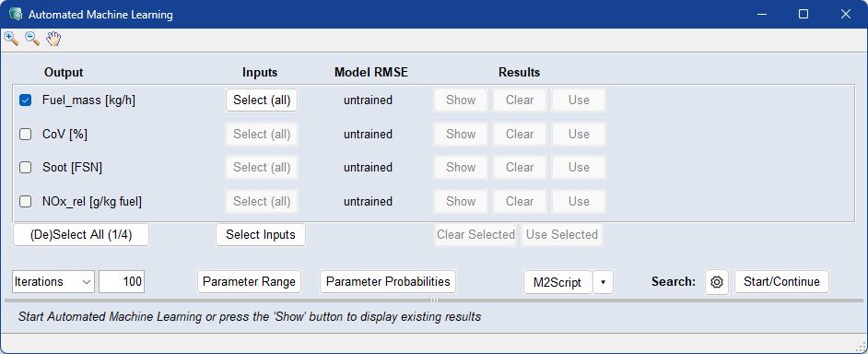Click the iterations value field
The height and width of the screenshot is (354, 868).
tap(122, 282)
